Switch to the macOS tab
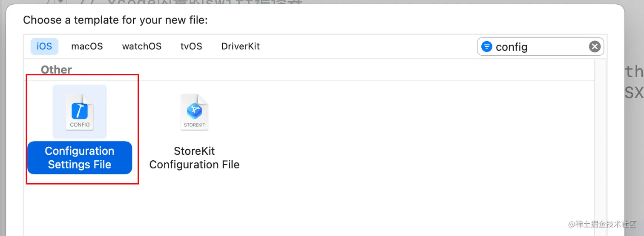The image size is (644, 236). [87, 46]
